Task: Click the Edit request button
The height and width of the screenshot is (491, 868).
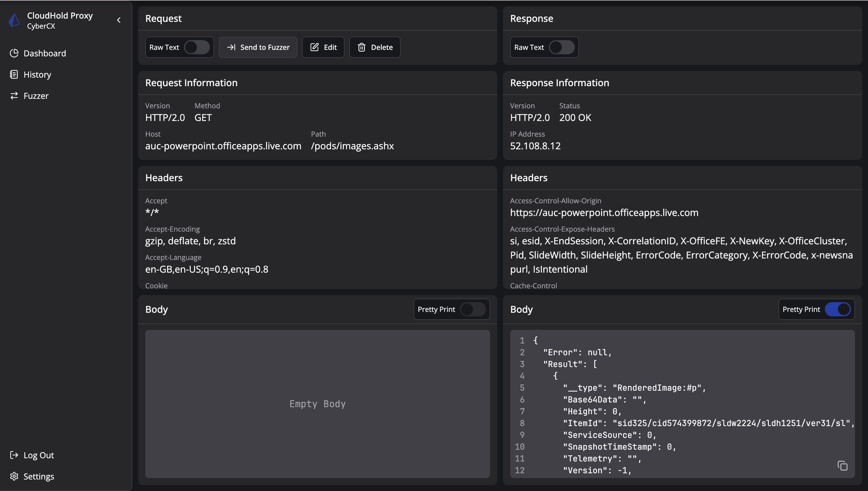Action: click(323, 47)
